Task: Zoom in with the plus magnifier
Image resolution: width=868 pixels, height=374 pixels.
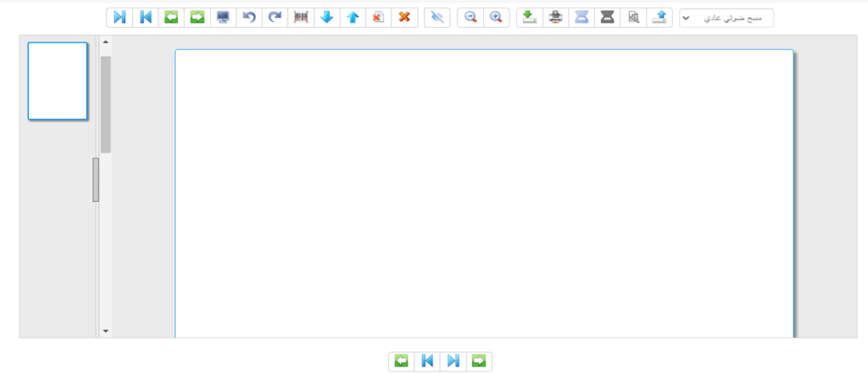Action: [496, 17]
